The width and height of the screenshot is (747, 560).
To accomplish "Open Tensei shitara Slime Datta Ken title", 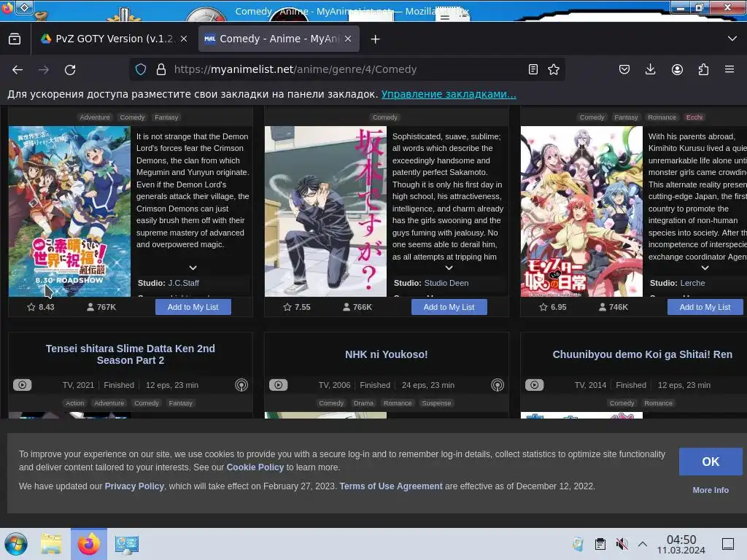I will (131, 354).
